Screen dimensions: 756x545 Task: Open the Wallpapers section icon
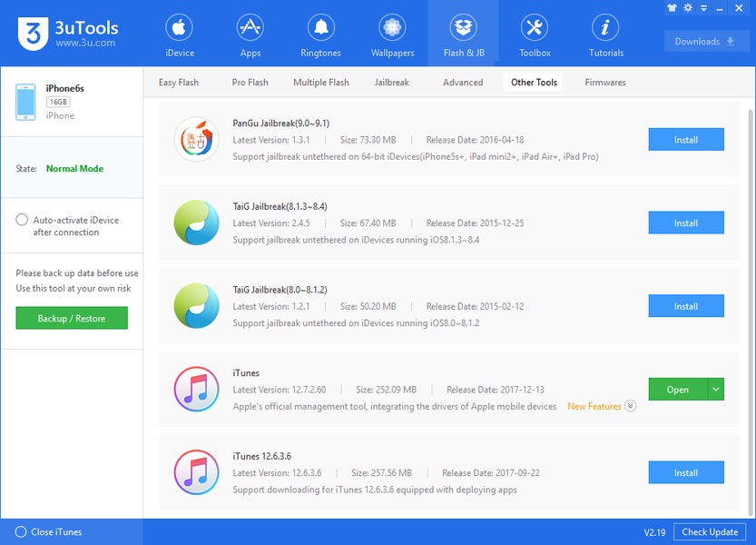392,28
